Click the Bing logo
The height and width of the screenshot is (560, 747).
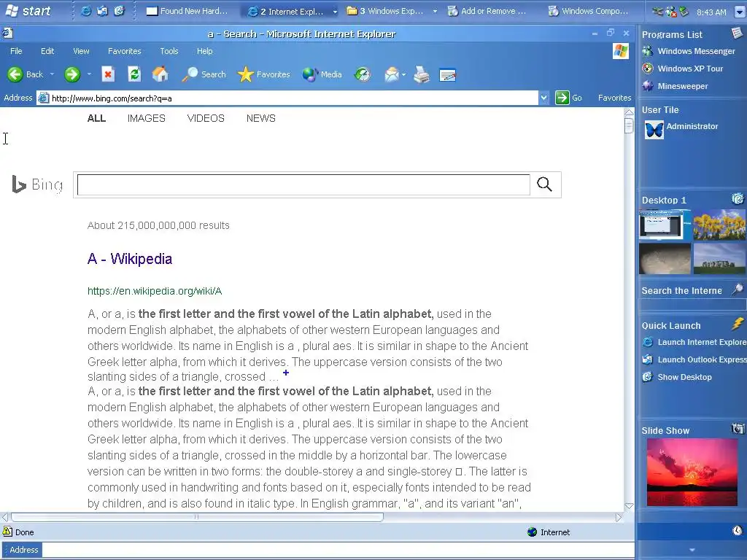[x=37, y=184]
